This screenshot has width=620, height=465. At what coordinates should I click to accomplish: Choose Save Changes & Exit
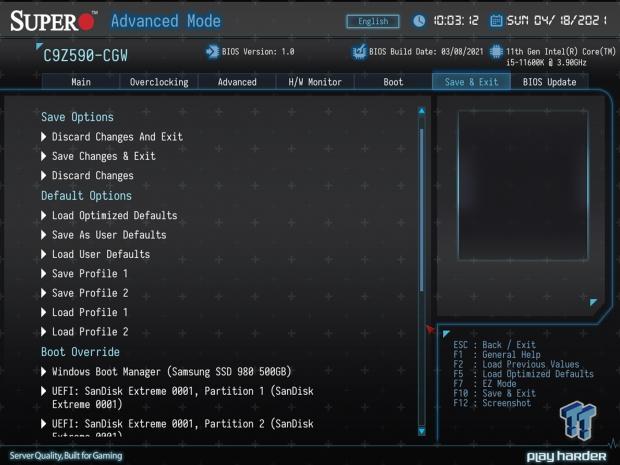pyautogui.click(x=98, y=156)
